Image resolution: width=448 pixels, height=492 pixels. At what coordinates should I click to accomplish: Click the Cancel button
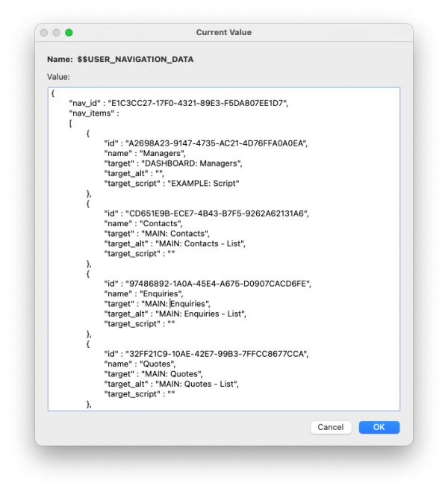coord(331,427)
